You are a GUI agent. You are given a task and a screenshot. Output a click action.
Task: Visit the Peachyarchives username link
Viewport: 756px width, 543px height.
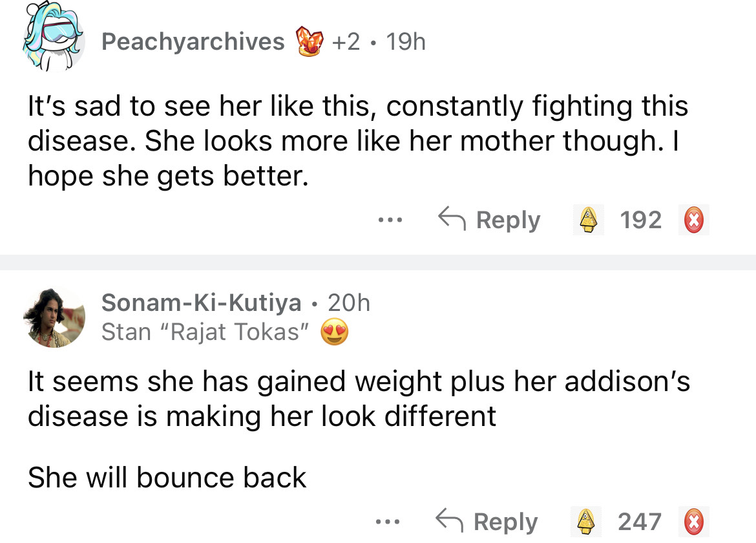tap(193, 42)
